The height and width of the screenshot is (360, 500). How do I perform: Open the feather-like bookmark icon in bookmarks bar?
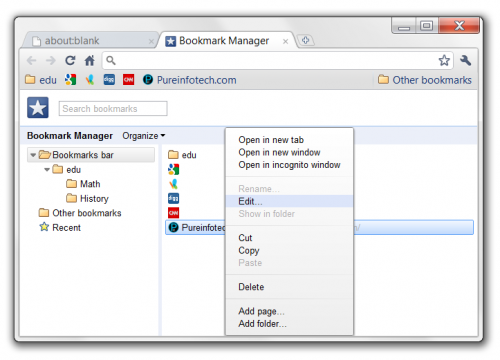pyautogui.click(x=90, y=80)
